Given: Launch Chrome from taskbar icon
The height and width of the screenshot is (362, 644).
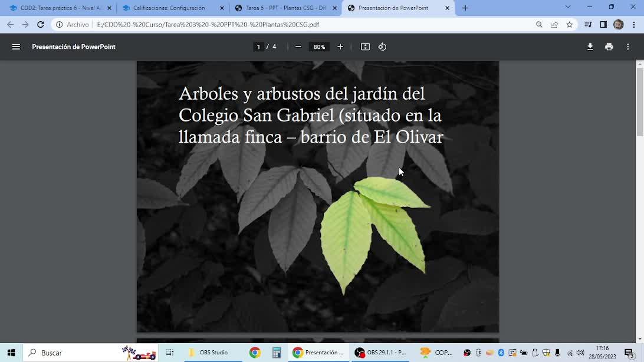Looking at the screenshot, I should 255,353.
